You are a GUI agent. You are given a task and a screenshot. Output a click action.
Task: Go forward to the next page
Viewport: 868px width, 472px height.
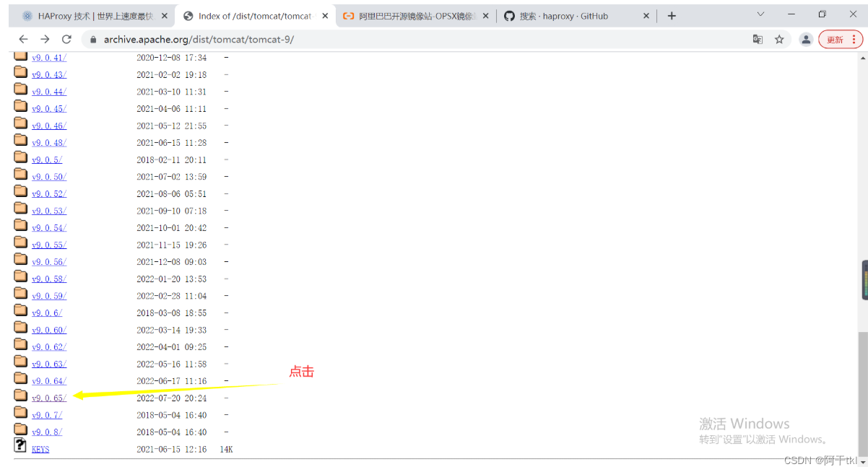[45, 40]
